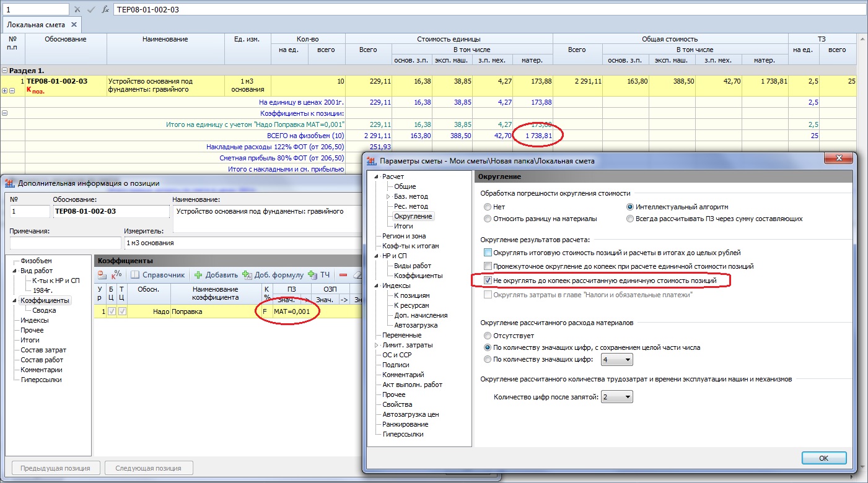The width and height of the screenshot is (868, 483).
Task: Collapse the Раздел 1 section row
Action: coord(5,71)
